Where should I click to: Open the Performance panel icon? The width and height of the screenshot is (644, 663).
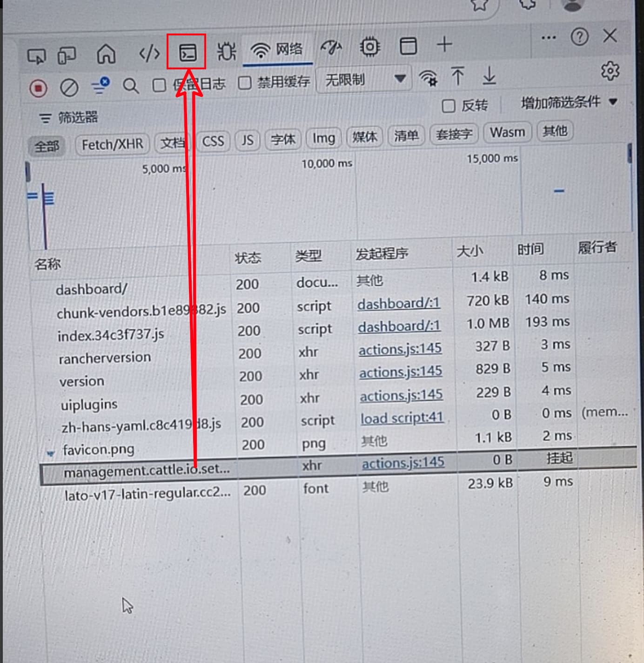point(331,47)
